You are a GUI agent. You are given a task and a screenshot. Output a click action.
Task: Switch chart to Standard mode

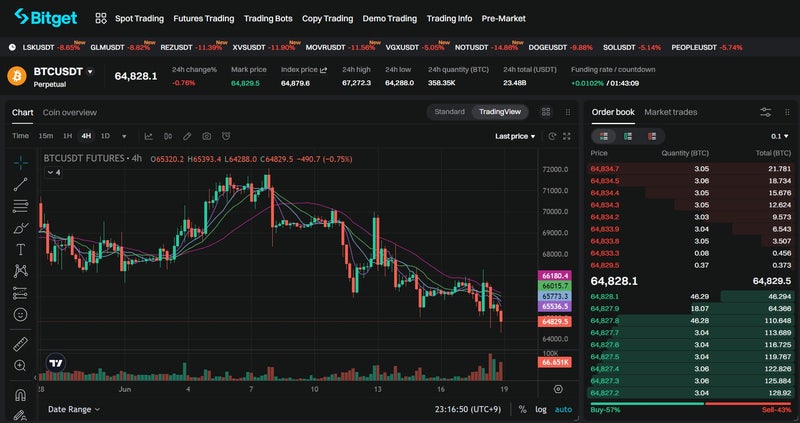(449, 112)
